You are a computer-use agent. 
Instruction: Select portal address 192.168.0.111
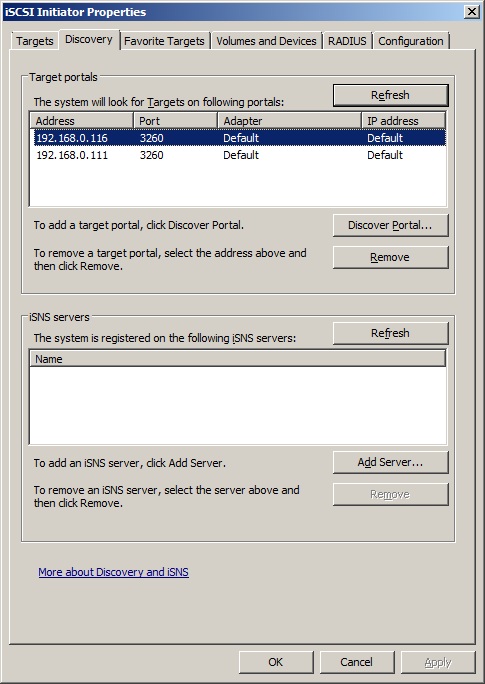tap(72, 155)
